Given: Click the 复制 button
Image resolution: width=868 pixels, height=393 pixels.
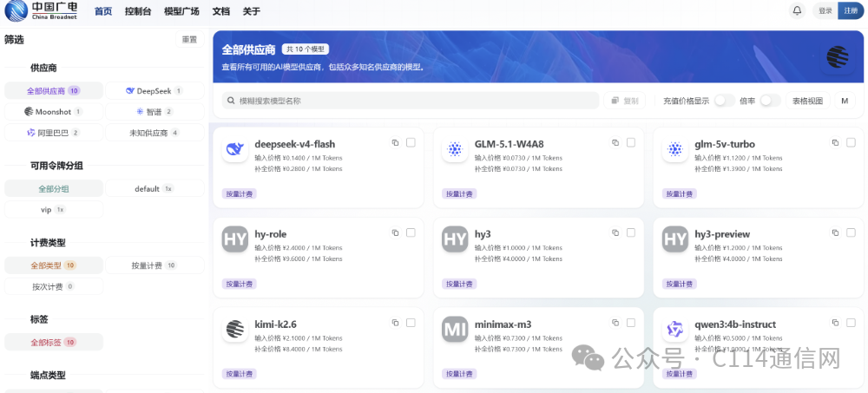Looking at the screenshot, I should (625, 101).
